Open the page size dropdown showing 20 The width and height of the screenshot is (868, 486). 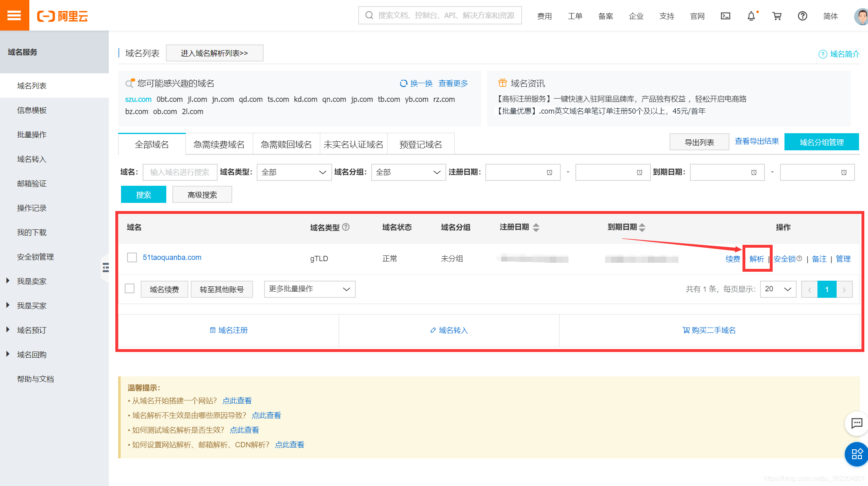778,289
